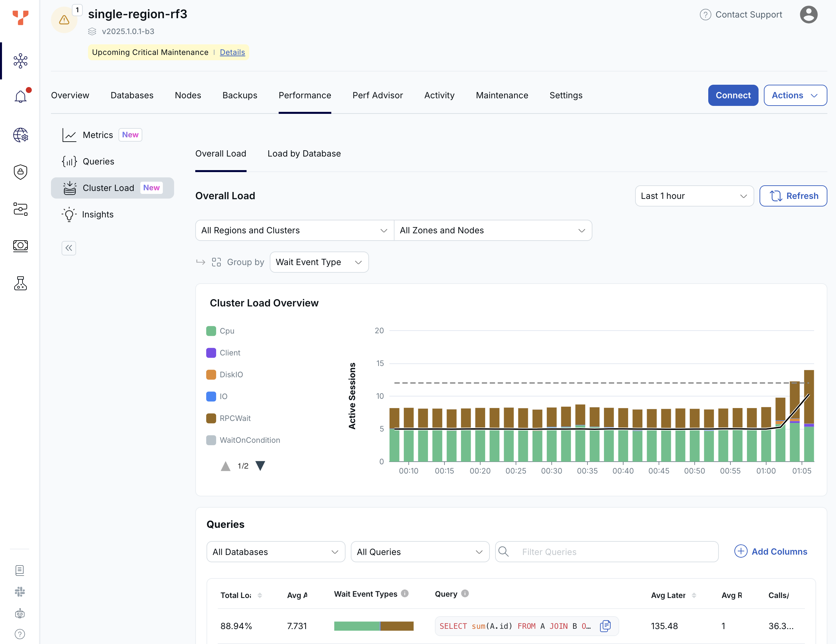Image resolution: width=836 pixels, height=644 pixels.
Task: Click the security shield lock icon
Action: click(x=20, y=172)
